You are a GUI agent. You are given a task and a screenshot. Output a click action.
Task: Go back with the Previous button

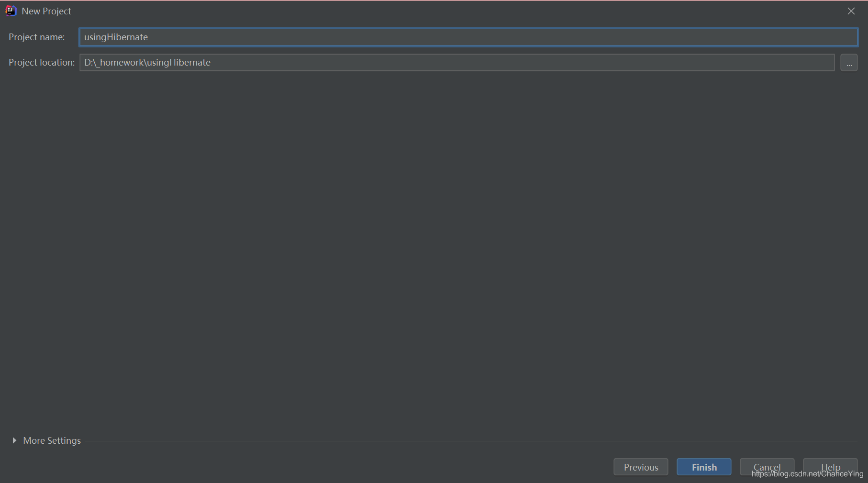[641, 467]
